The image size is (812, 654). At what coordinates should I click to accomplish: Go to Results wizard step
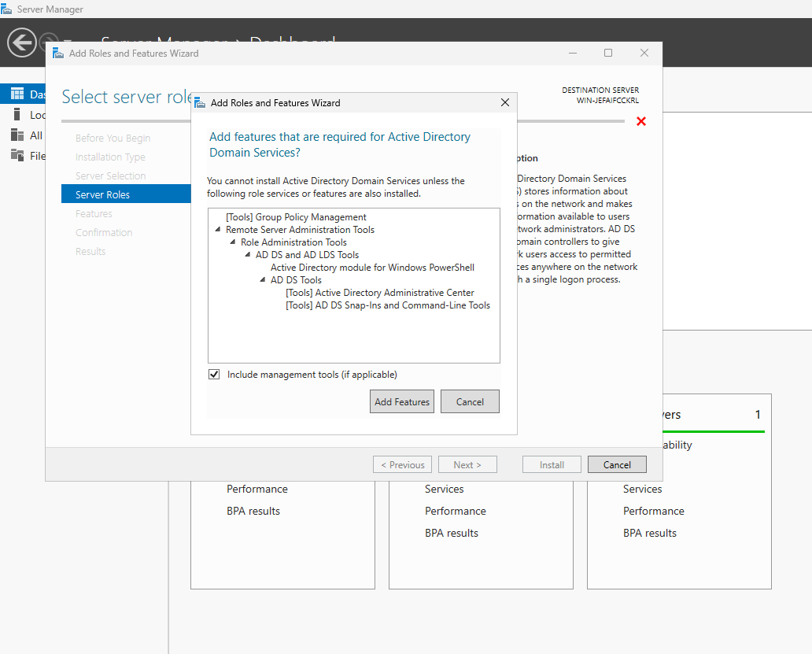(x=90, y=252)
